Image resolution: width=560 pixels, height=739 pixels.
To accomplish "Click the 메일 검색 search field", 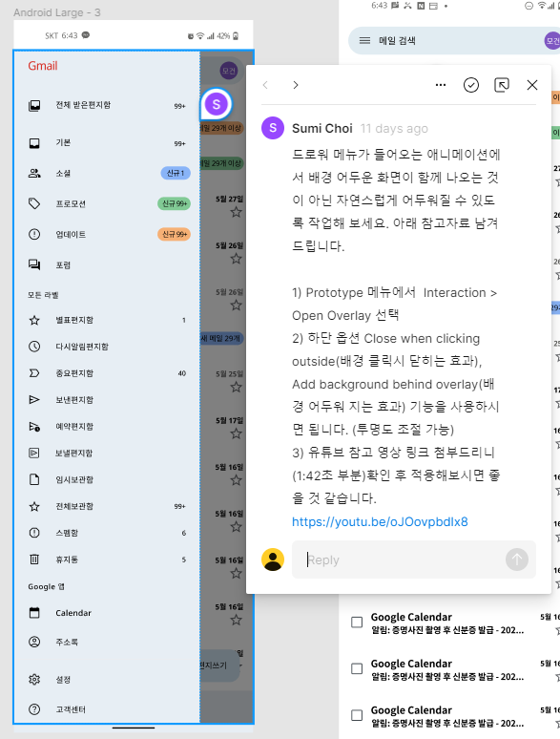I will (x=452, y=40).
